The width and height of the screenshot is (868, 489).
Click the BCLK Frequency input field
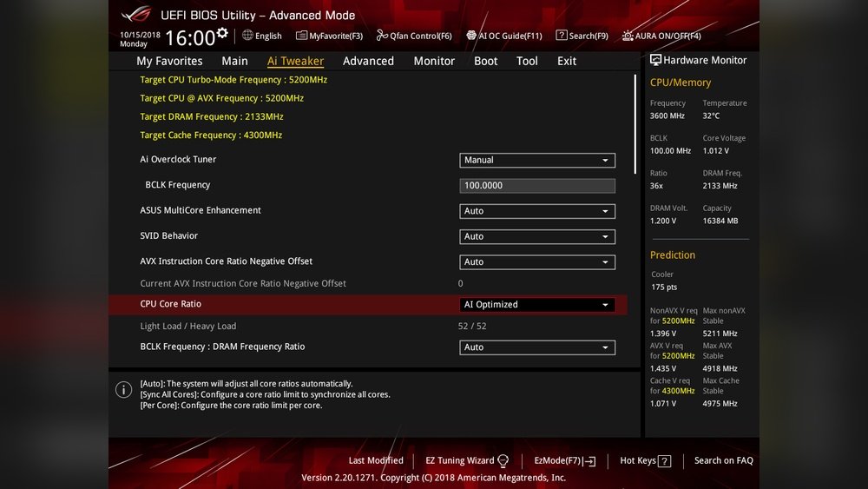tap(536, 186)
